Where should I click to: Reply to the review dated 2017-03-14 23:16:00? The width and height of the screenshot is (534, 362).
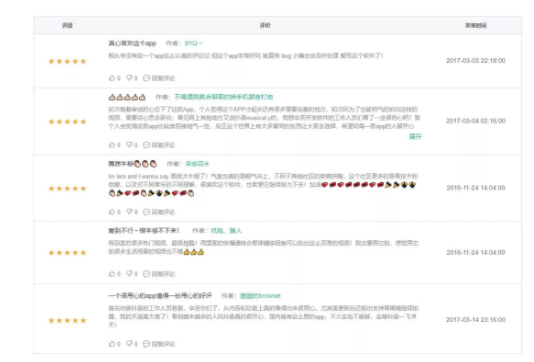(x=159, y=344)
